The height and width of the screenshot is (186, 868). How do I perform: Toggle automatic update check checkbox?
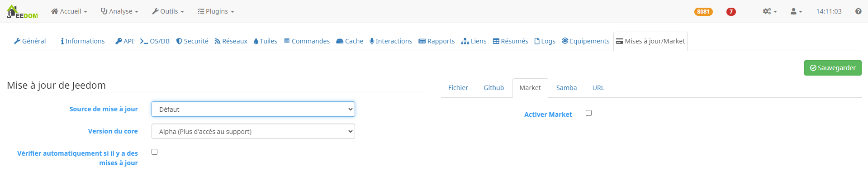click(155, 152)
